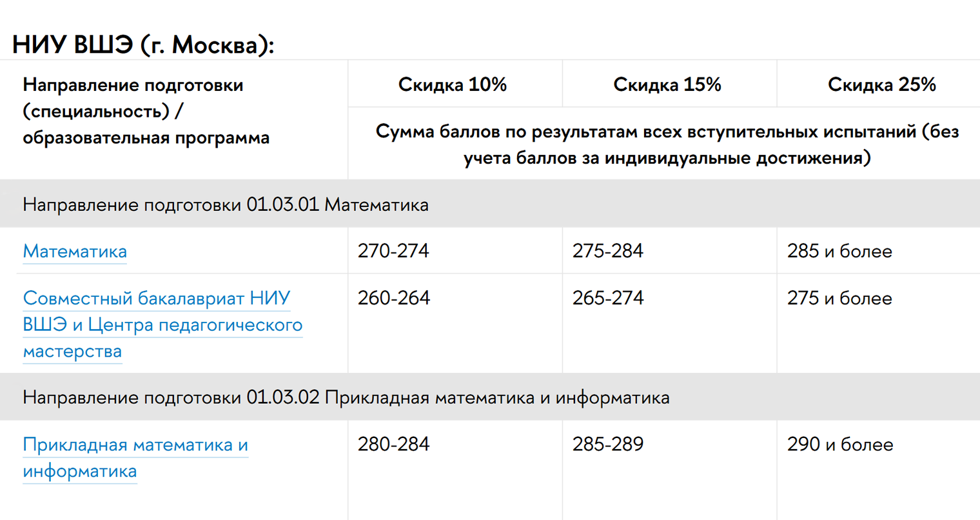Open Прикладная математика и информатика link
Image resolution: width=980 pixels, height=520 pixels.
pyautogui.click(x=135, y=457)
